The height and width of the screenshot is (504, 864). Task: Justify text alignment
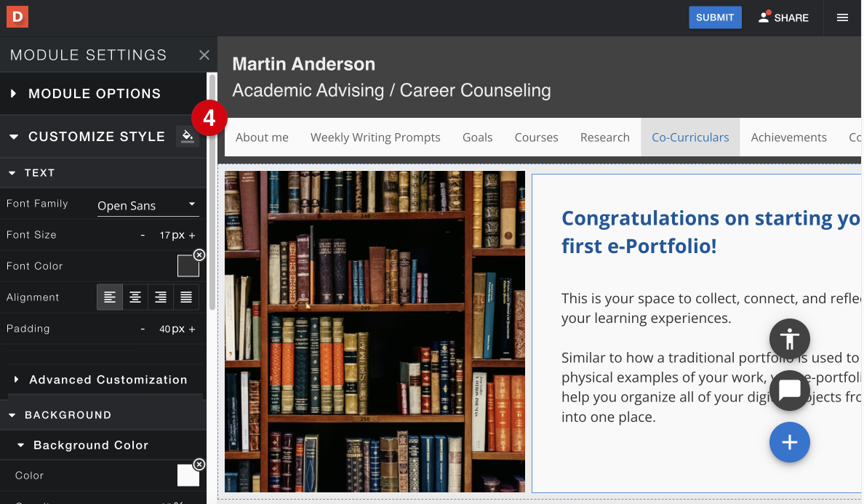[x=186, y=297]
